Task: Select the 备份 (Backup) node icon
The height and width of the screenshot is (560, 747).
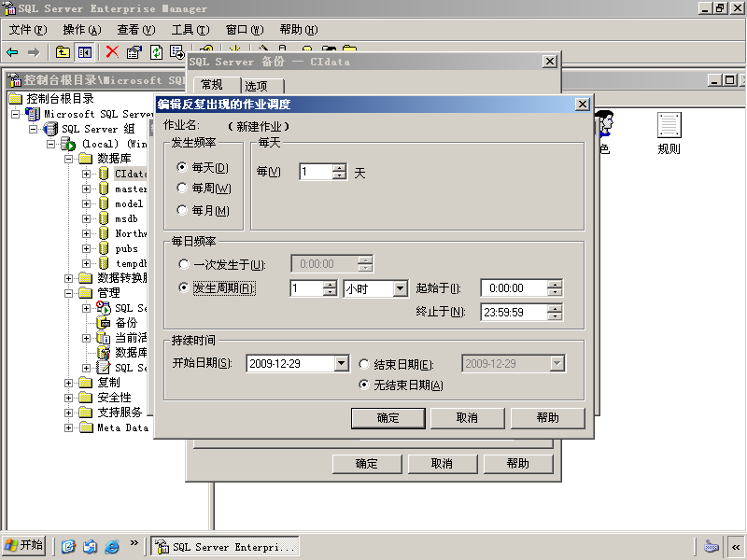Action: tap(104, 323)
